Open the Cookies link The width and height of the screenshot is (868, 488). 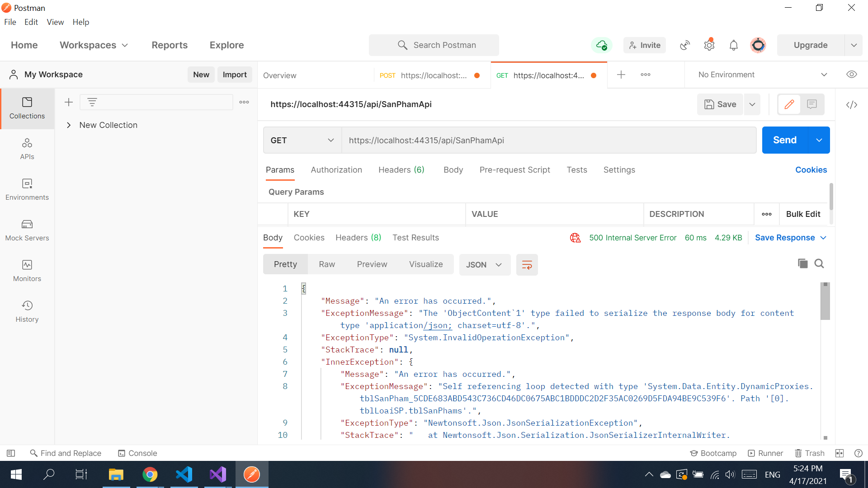point(811,170)
